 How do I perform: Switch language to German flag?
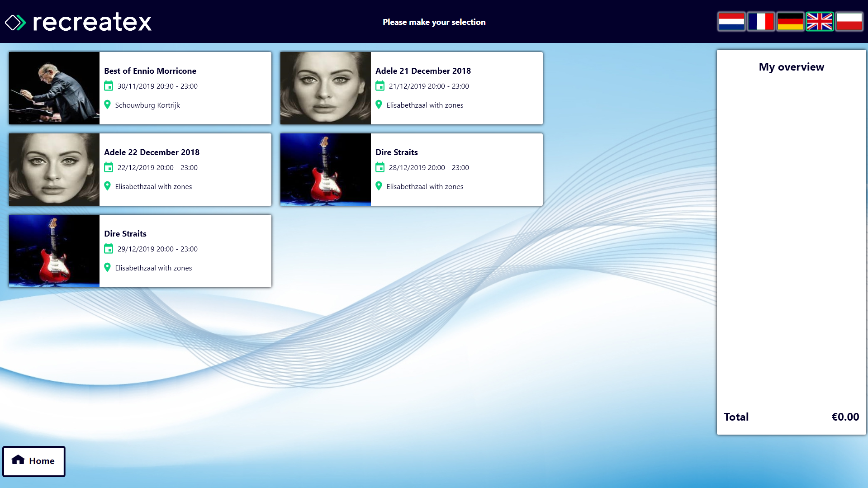(790, 22)
